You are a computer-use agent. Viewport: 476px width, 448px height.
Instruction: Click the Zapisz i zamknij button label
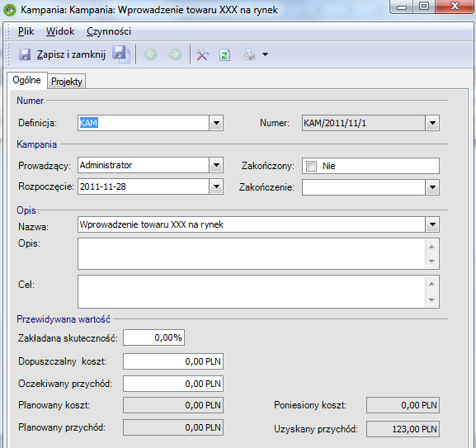(71, 54)
